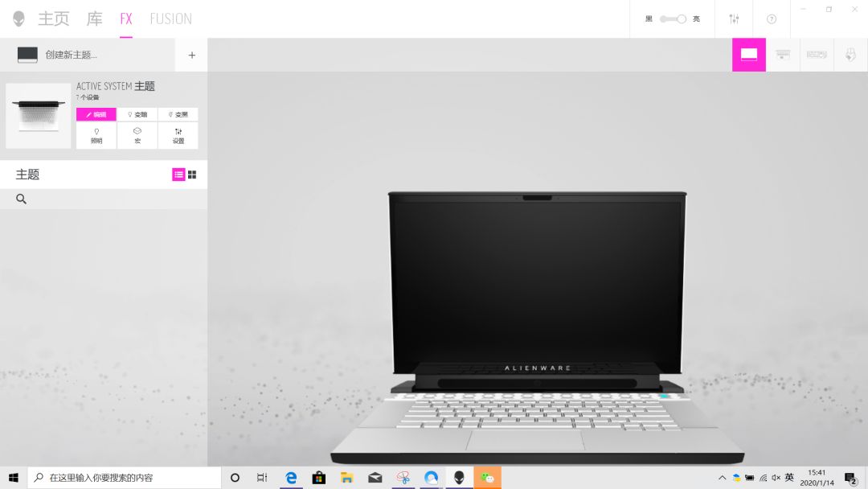
Task: Open Microsoft Store from taskbar
Action: [319, 478]
